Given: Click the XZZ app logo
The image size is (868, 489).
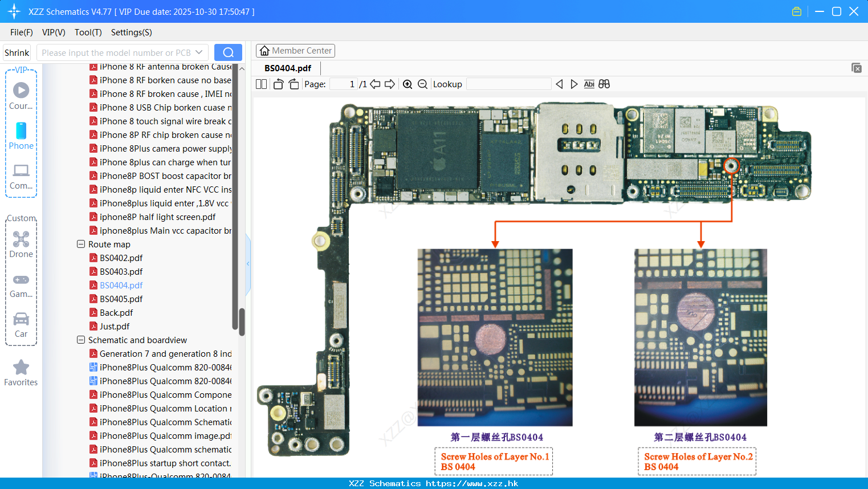Looking at the screenshot, I should [14, 11].
